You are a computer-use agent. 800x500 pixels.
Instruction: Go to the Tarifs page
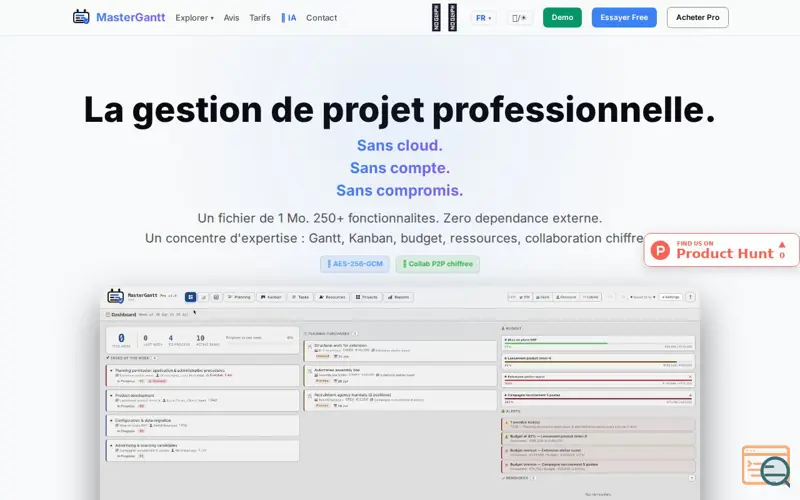260,18
